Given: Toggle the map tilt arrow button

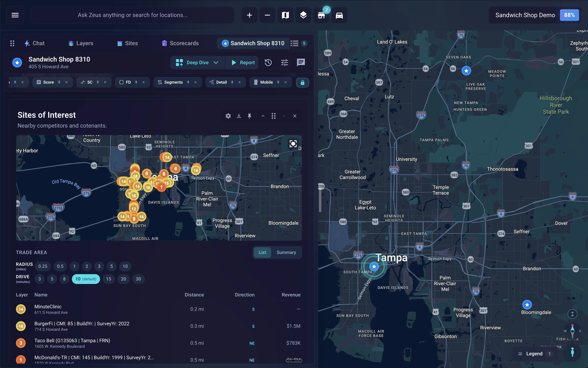Looking at the screenshot, I should pyautogui.click(x=572, y=314).
